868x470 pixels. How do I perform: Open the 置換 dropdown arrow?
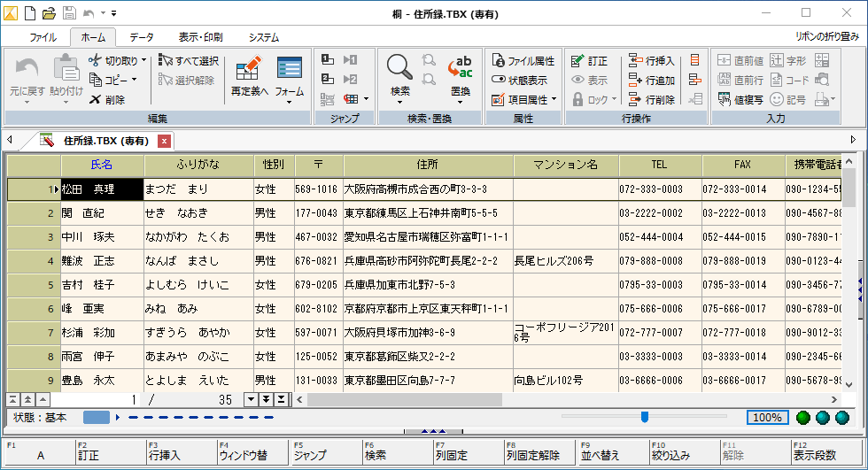click(x=461, y=103)
